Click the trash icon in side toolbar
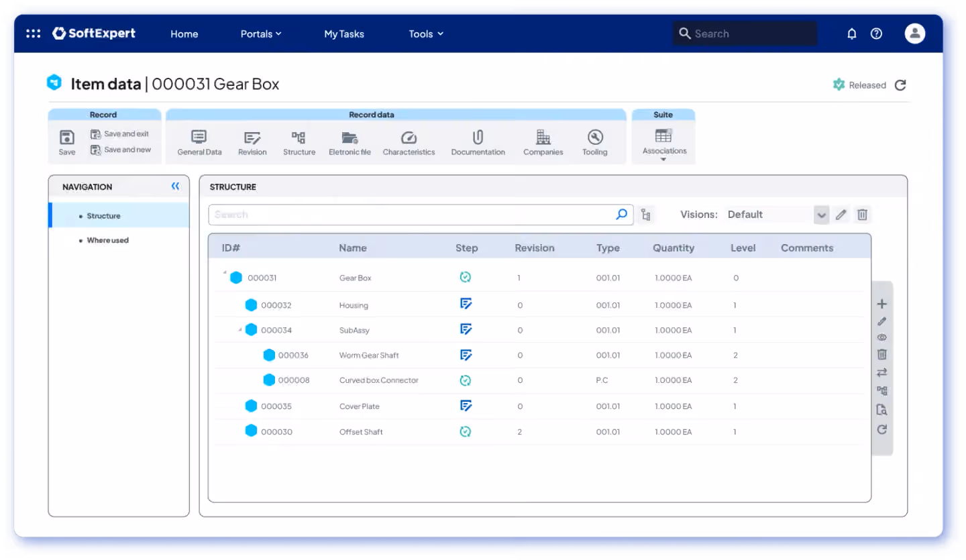Viewport: 966px width, 560px height. point(882,355)
